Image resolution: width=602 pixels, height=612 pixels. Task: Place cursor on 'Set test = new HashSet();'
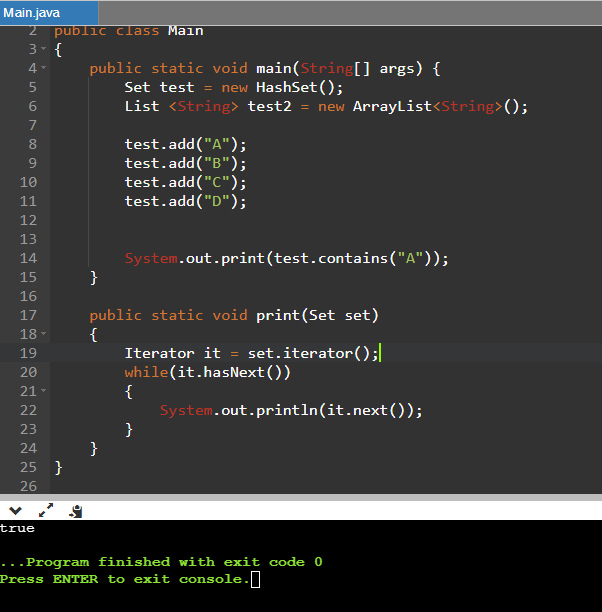click(x=233, y=87)
